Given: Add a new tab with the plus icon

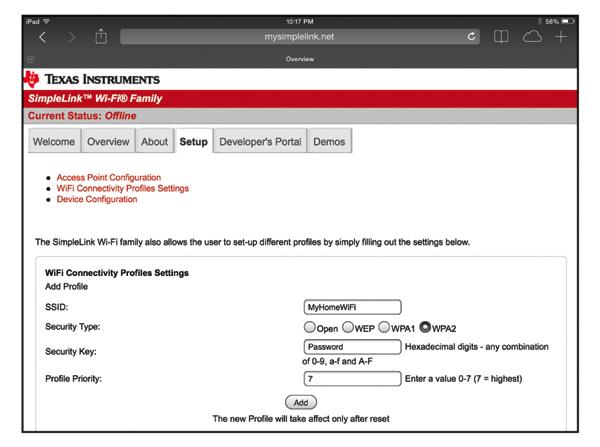Looking at the screenshot, I should click(x=561, y=37).
